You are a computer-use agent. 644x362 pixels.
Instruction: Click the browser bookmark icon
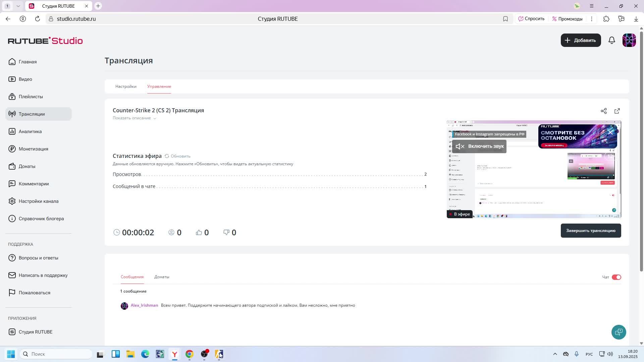(x=505, y=19)
